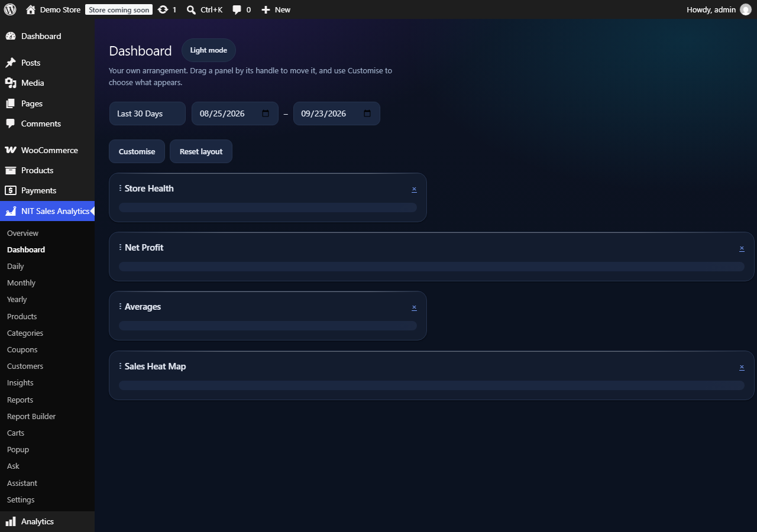Open calendar picker for end date 09/23/2026
Viewport: 757px width, 532px height.
coord(367,113)
